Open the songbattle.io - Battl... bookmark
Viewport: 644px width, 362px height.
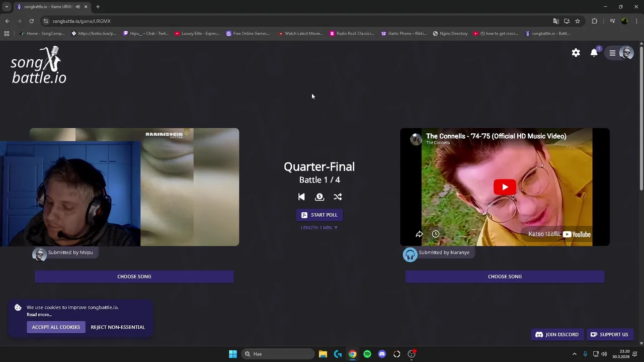tap(547, 34)
